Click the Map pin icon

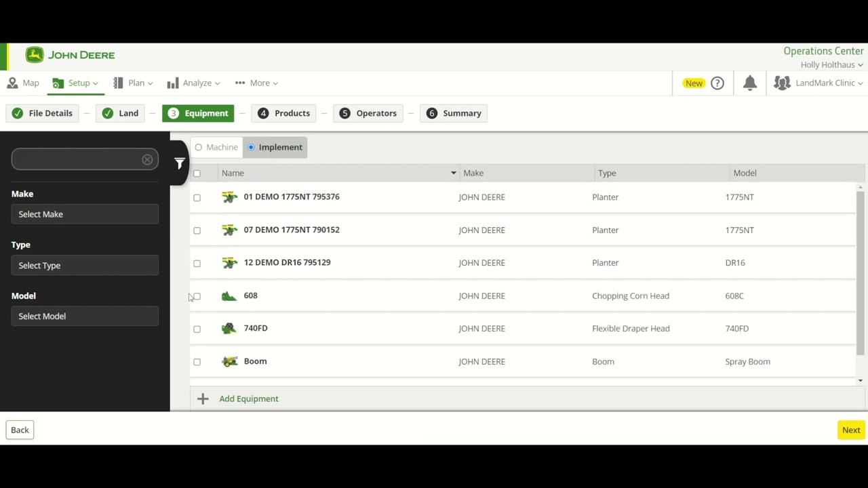12,83
